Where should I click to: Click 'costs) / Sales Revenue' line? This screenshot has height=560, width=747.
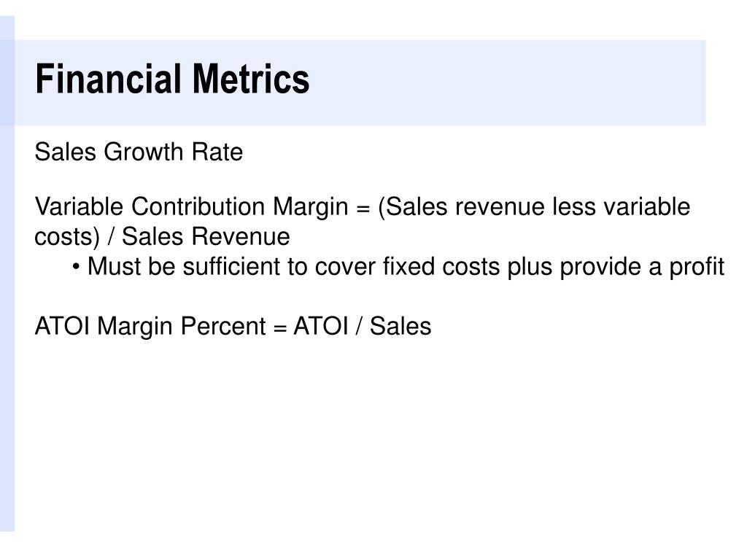pyautogui.click(x=162, y=237)
